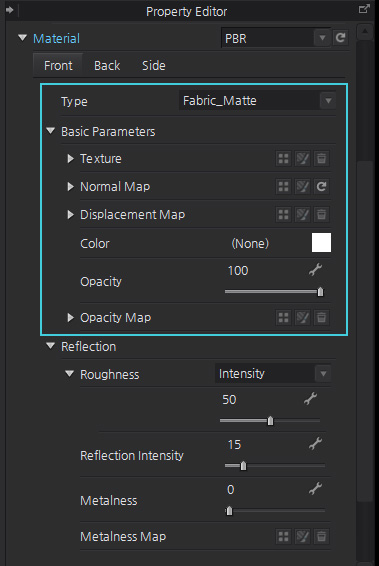379x566 pixels.
Task: Collapse the Basic Parameters section
Action: pyautogui.click(x=51, y=131)
